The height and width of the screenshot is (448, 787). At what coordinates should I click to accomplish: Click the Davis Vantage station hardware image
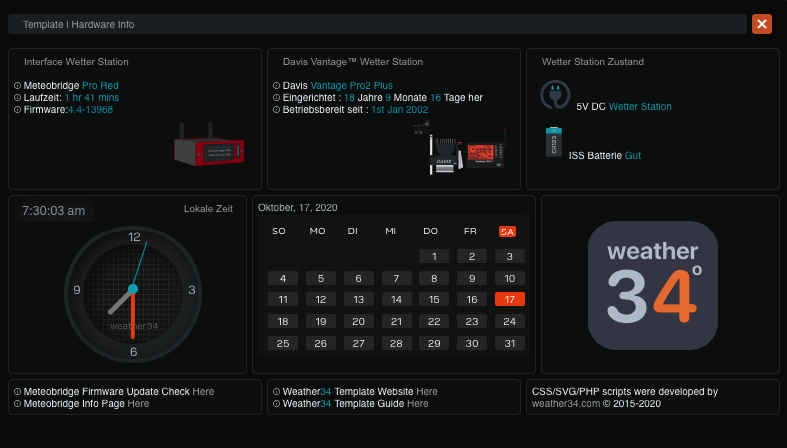point(459,148)
